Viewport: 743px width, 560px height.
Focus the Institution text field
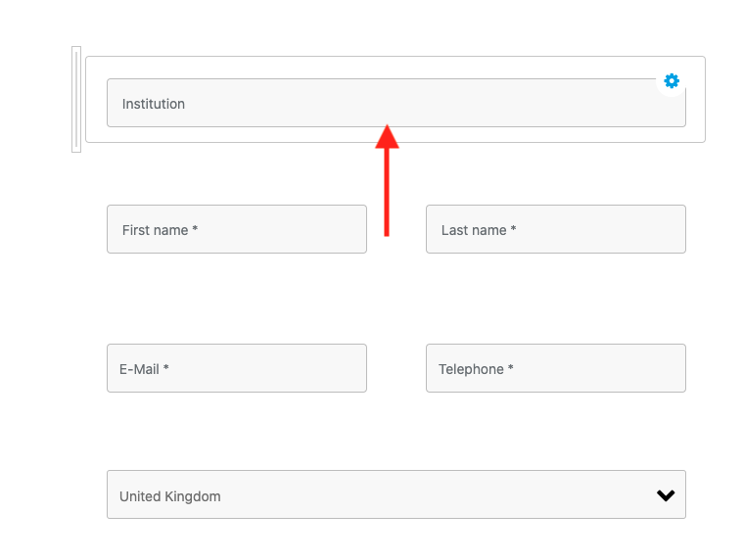click(x=396, y=103)
